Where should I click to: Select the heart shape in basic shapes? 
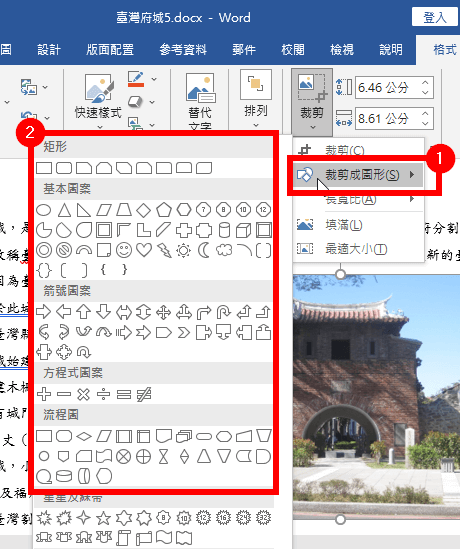tap(144, 250)
